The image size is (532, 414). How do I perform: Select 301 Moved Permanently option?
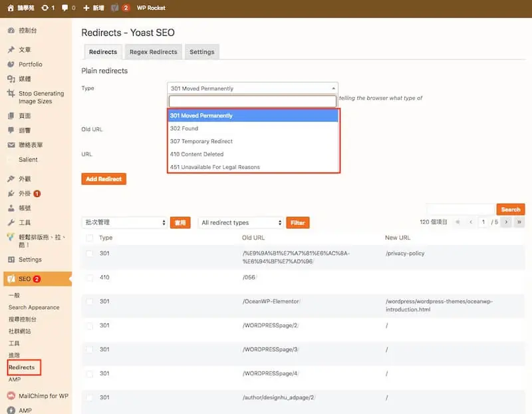coord(253,115)
